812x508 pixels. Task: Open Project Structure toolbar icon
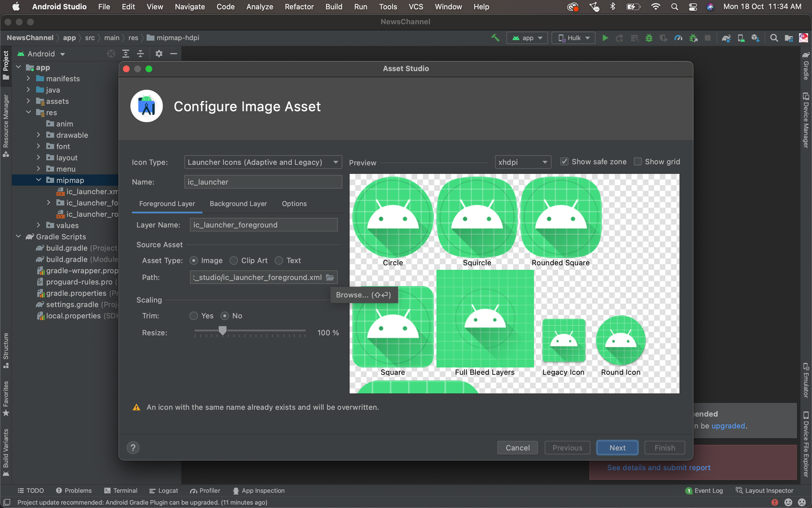pyautogui.click(x=789, y=38)
